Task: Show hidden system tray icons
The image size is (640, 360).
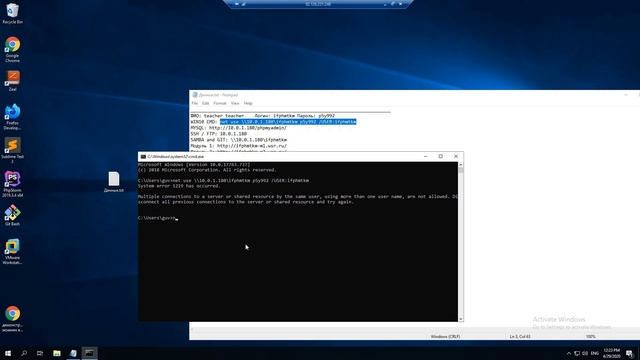Action: pos(569,353)
